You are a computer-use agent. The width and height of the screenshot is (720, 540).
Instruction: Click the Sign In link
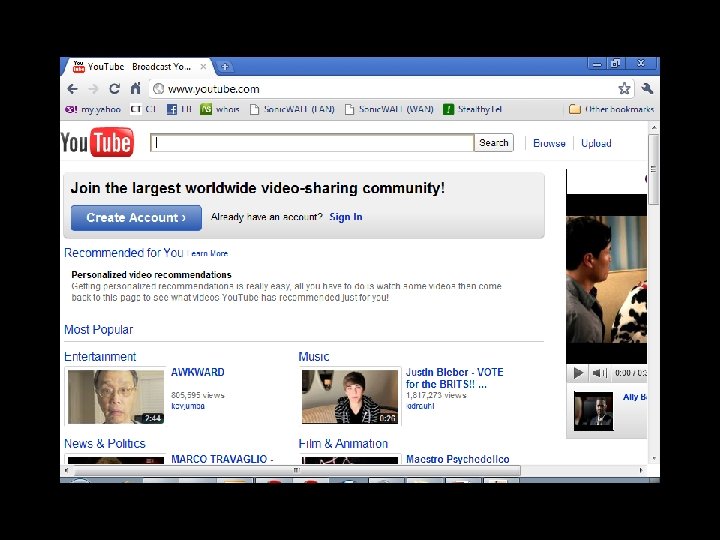coord(346,217)
